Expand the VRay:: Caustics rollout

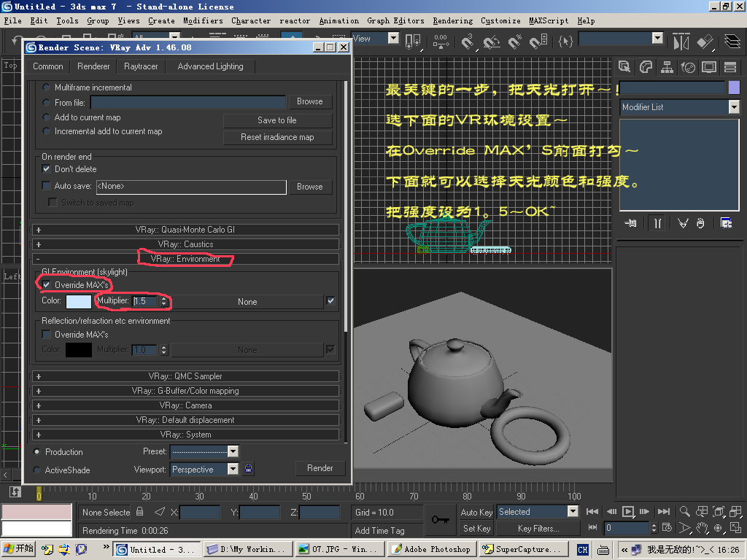pos(185,244)
